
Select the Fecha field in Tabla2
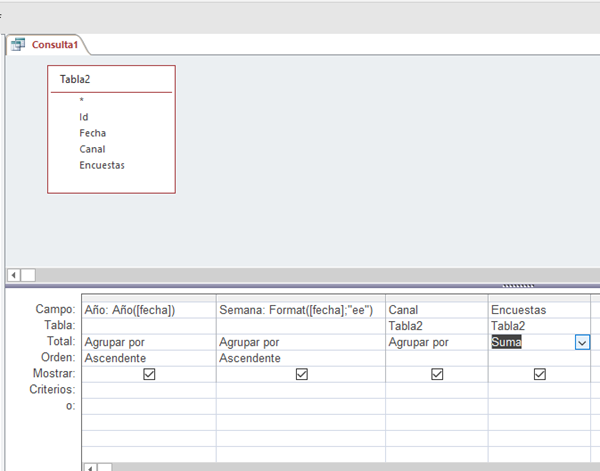[x=92, y=133]
